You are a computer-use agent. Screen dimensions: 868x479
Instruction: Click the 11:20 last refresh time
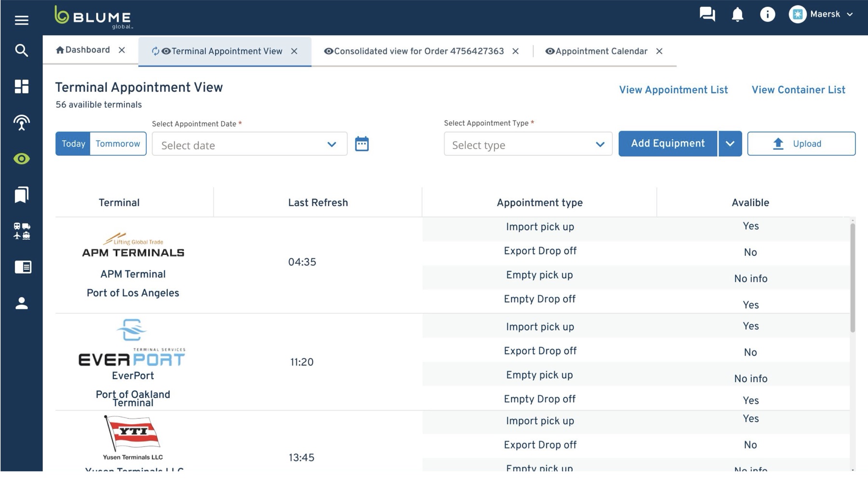coord(302,362)
